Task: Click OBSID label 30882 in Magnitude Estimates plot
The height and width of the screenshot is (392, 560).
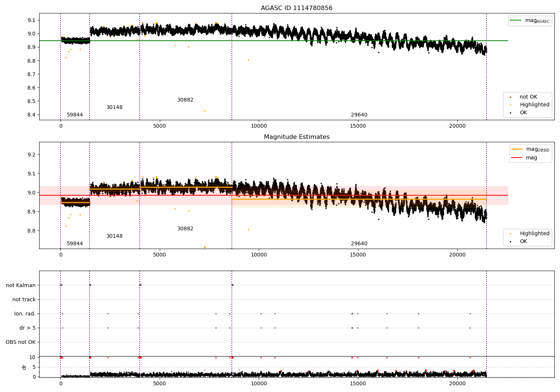Action: 185,229
